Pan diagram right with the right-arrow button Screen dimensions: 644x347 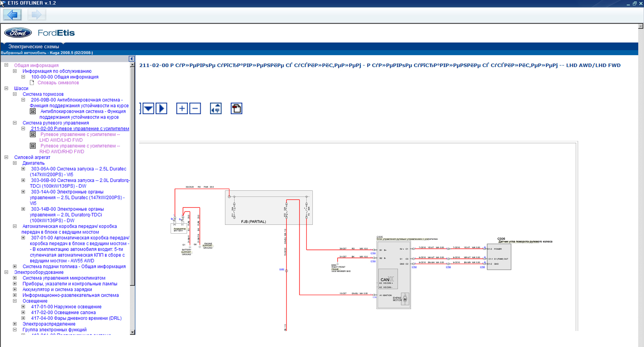point(161,109)
